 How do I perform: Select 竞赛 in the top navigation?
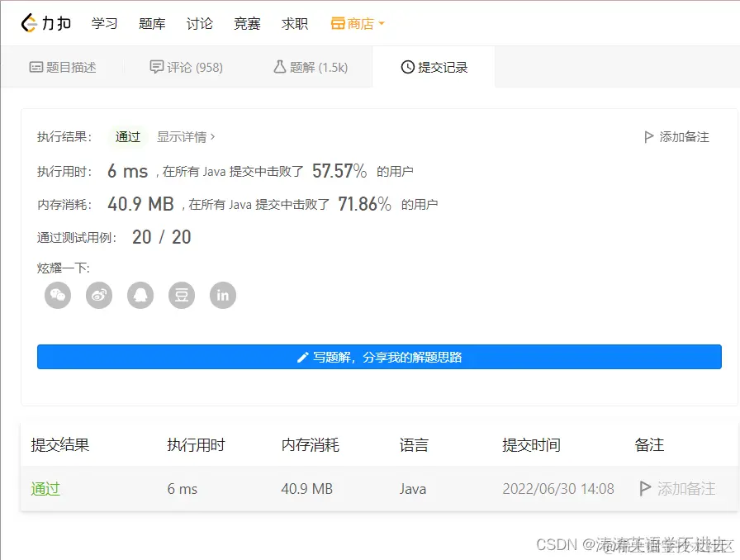[x=246, y=24]
